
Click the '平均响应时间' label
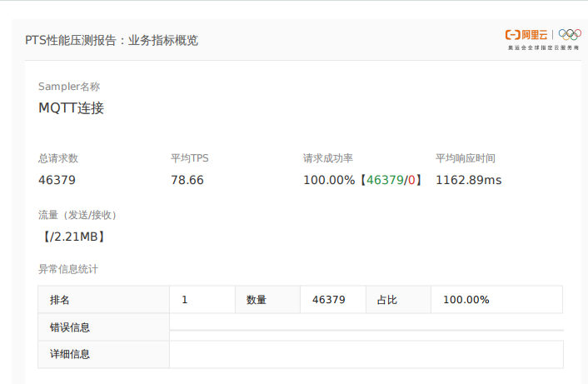[x=466, y=158]
